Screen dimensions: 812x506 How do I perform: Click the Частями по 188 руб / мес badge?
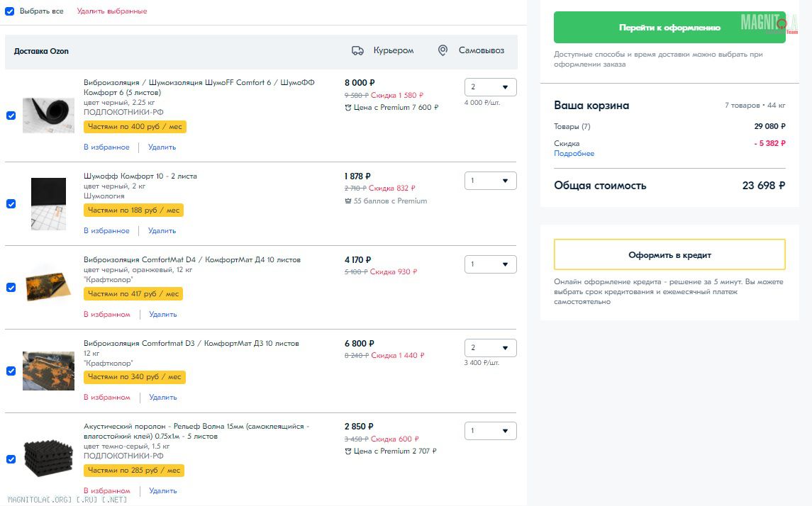tap(133, 210)
